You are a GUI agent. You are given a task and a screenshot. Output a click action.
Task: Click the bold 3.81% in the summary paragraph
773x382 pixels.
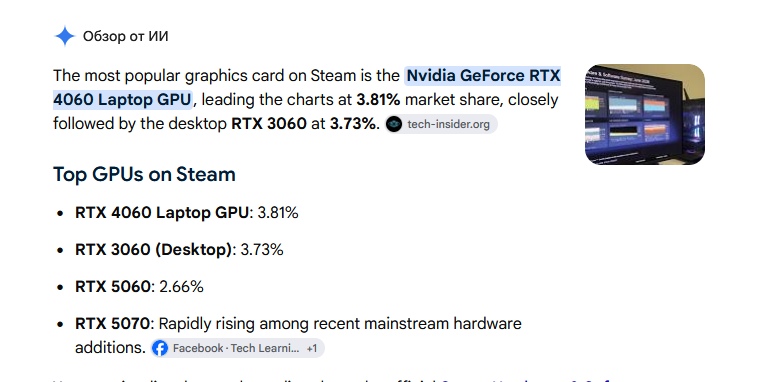coord(379,100)
